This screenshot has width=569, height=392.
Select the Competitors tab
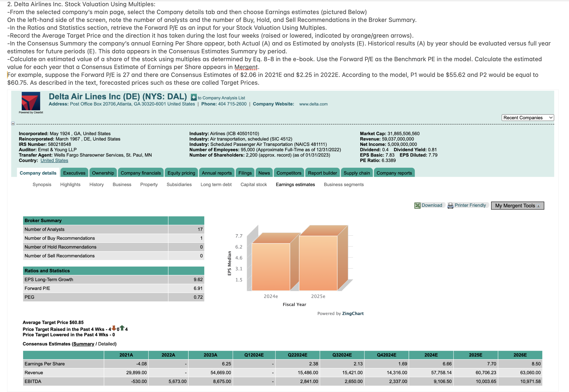(x=289, y=173)
